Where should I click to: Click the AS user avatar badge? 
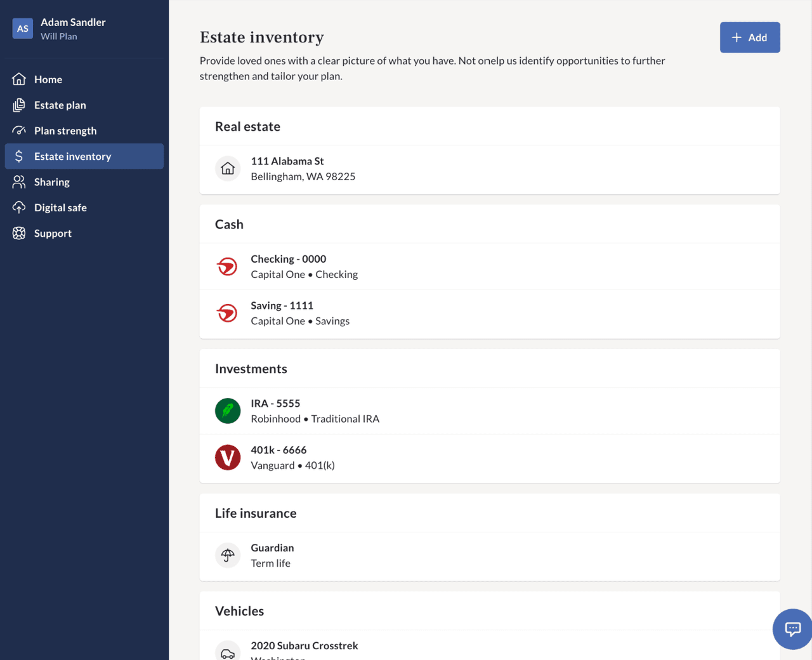pyautogui.click(x=23, y=29)
